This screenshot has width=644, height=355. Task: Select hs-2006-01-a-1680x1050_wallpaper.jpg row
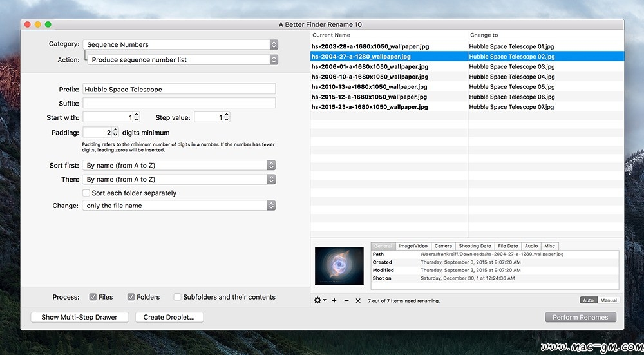467,66
